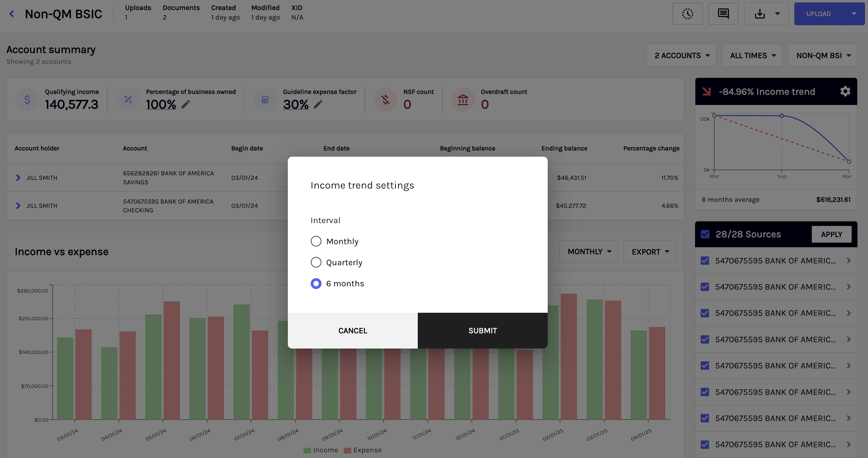Open the ALL TIMES filter dropdown
Screen dimensions: 868x458
752,55
